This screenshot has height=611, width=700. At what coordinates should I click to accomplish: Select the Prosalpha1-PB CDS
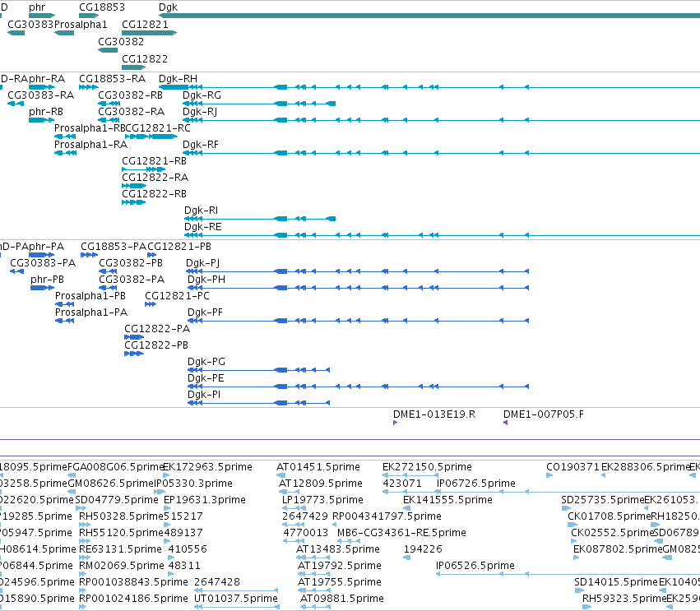click(x=65, y=304)
